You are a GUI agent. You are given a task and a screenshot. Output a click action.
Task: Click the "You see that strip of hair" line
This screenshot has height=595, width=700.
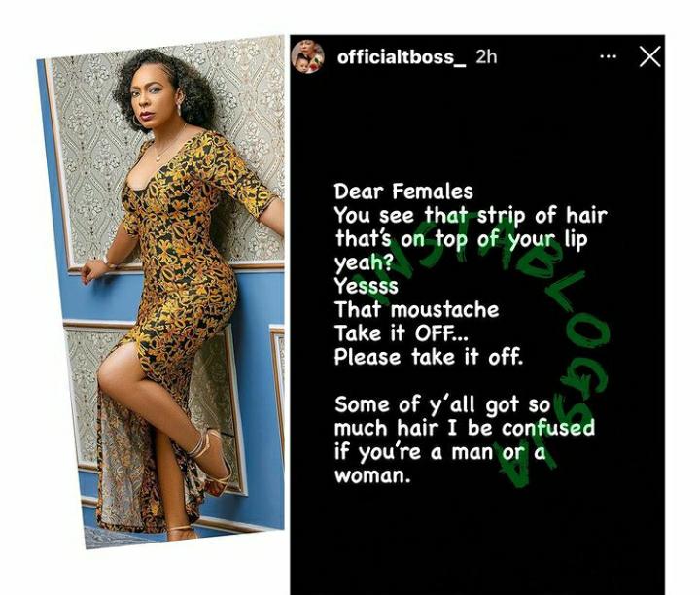click(x=471, y=216)
